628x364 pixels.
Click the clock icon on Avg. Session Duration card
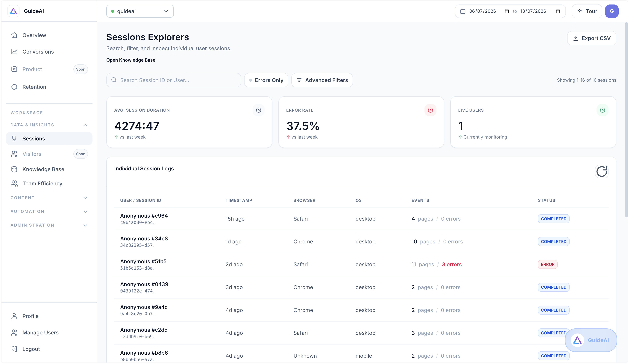coord(258,110)
